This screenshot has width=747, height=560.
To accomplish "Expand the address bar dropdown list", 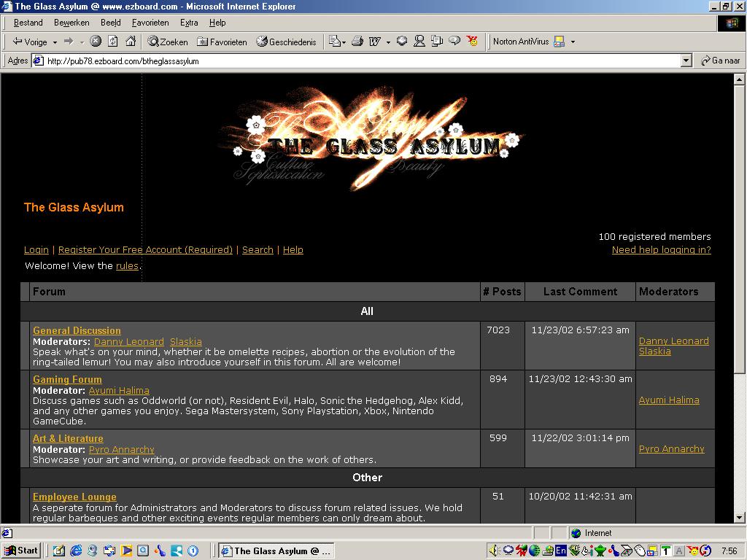I will pyautogui.click(x=686, y=61).
